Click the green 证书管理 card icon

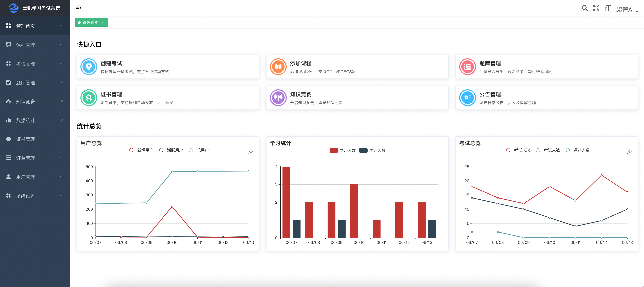pos(89,98)
